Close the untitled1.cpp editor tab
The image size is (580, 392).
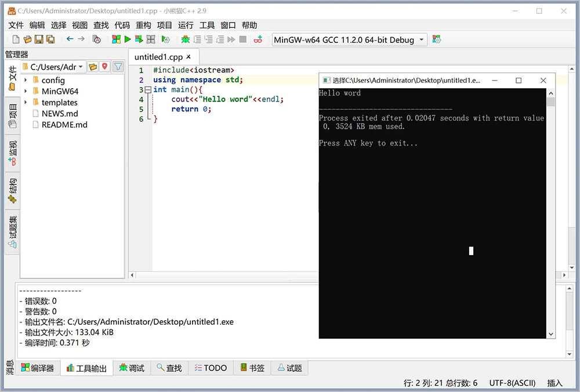[x=188, y=57]
